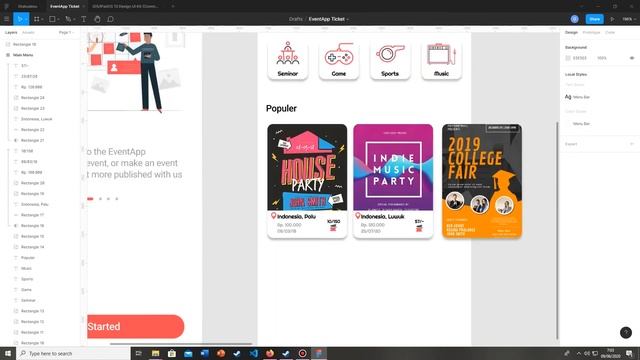Screen dimensions: 640x360
Task: Select the Populer text layer
Action: click(x=28, y=258)
